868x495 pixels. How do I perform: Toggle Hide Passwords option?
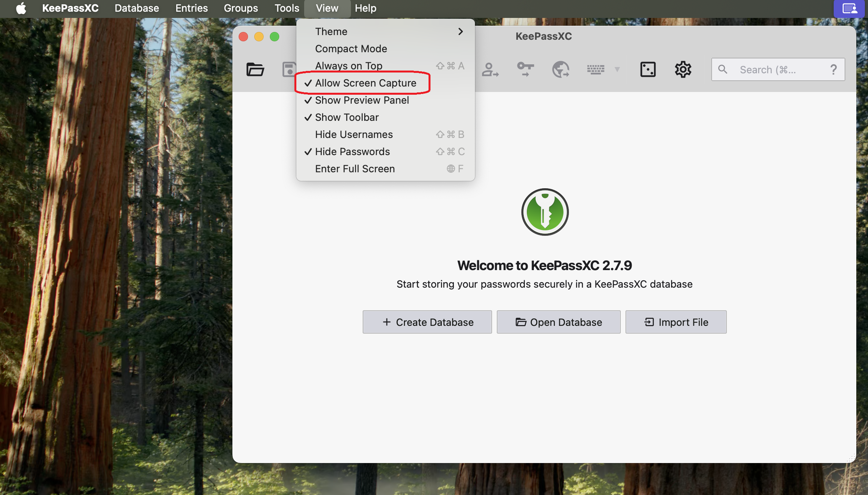pos(385,152)
